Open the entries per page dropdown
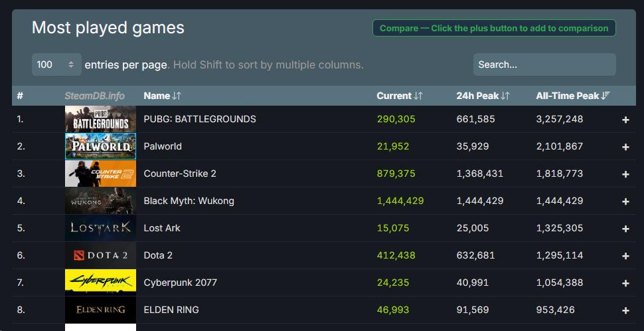Screen dimensions: 644x331 (56, 64)
